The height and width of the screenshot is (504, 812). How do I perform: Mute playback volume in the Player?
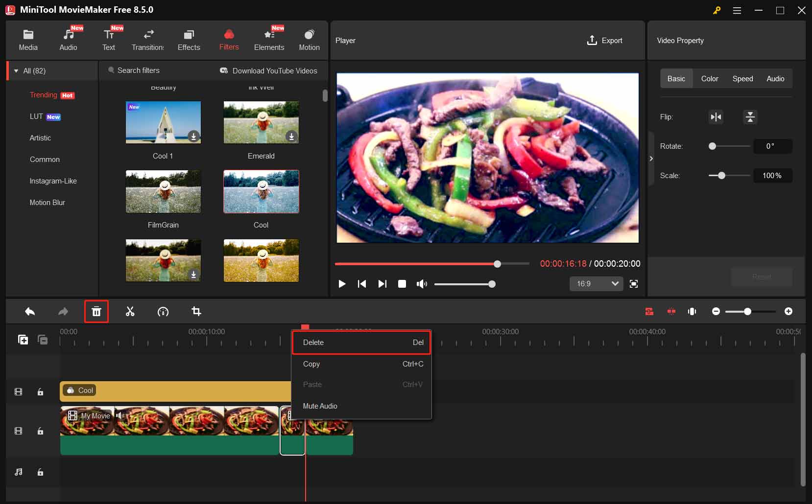point(421,284)
